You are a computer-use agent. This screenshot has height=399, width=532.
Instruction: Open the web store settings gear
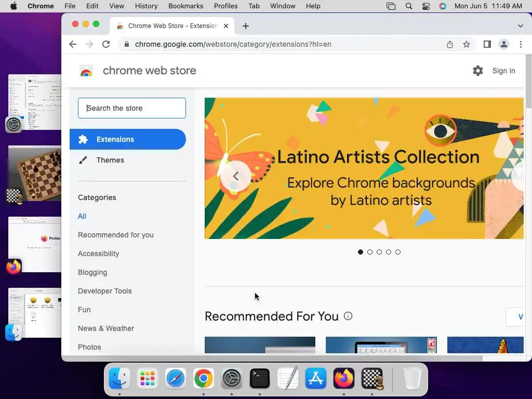(x=478, y=71)
